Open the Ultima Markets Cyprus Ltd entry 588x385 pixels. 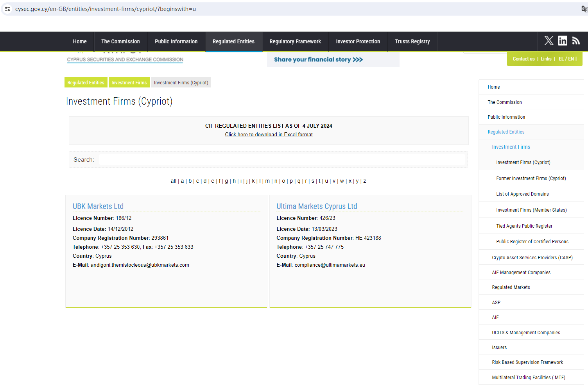coord(317,206)
